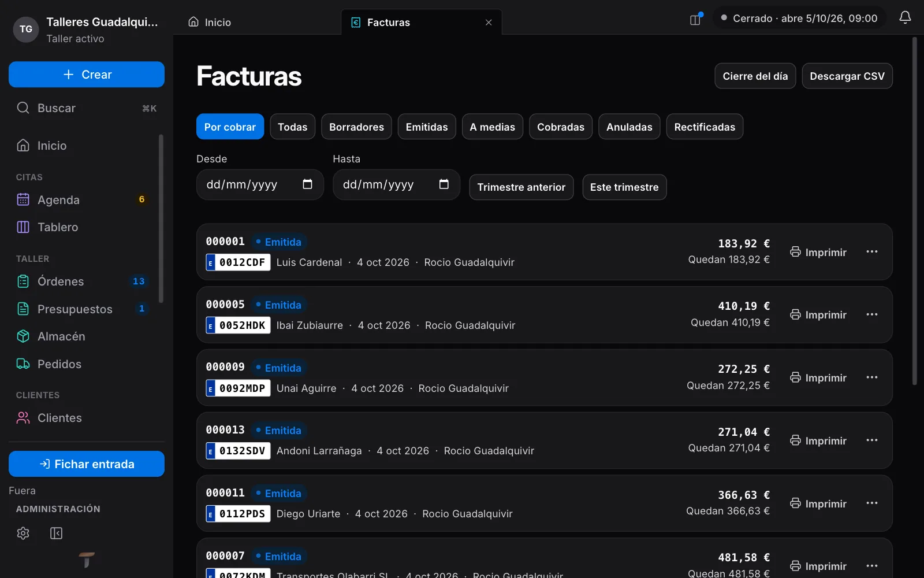Print invoice 000005
Image resolution: width=924 pixels, height=578 pixels.
[x=818, y=315]
